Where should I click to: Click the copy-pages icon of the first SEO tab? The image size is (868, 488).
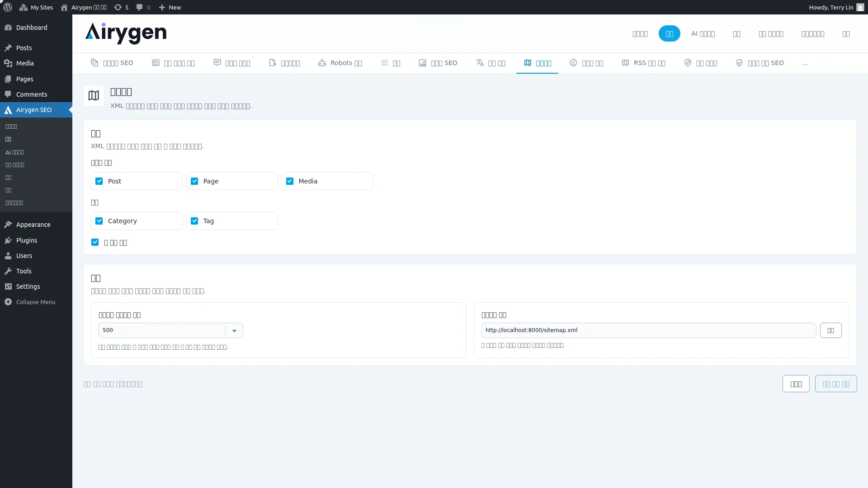coord(94,63)
